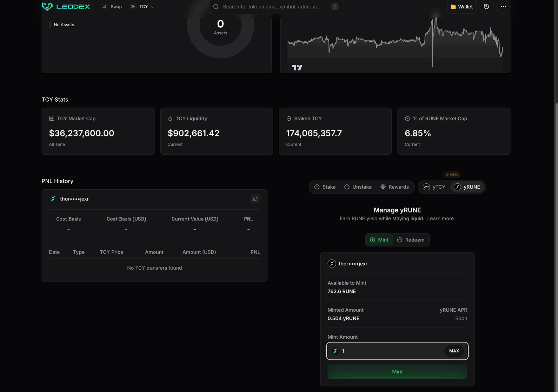This screenshot has width=558, height=392.
Task: Click the 762.6 RUNE available value
Action: (x=342, y=291)
